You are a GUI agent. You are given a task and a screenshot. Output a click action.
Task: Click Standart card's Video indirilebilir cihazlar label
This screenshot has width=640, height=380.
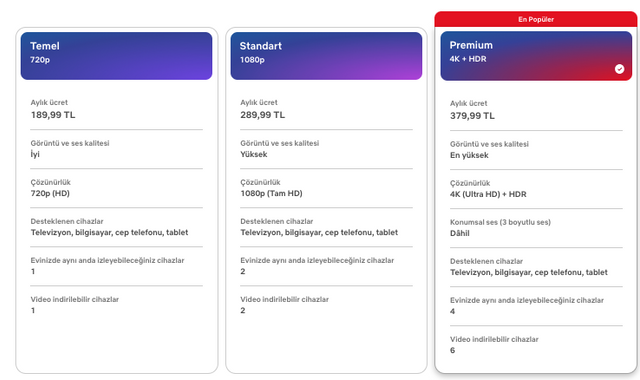click(284, 299)
